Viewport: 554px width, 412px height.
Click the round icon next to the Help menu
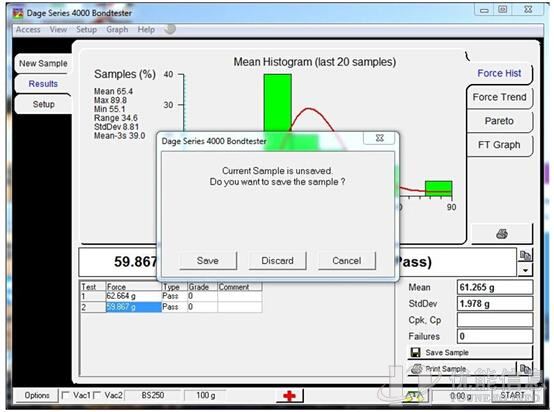(170, 29)
